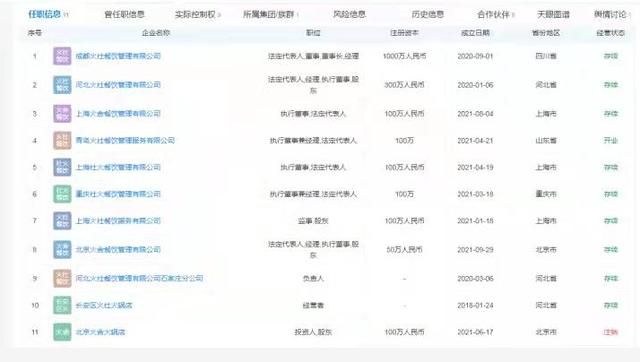
Task: Open the 上海灶火餐饮管理有限公司 company link
Action: [118, 167]
